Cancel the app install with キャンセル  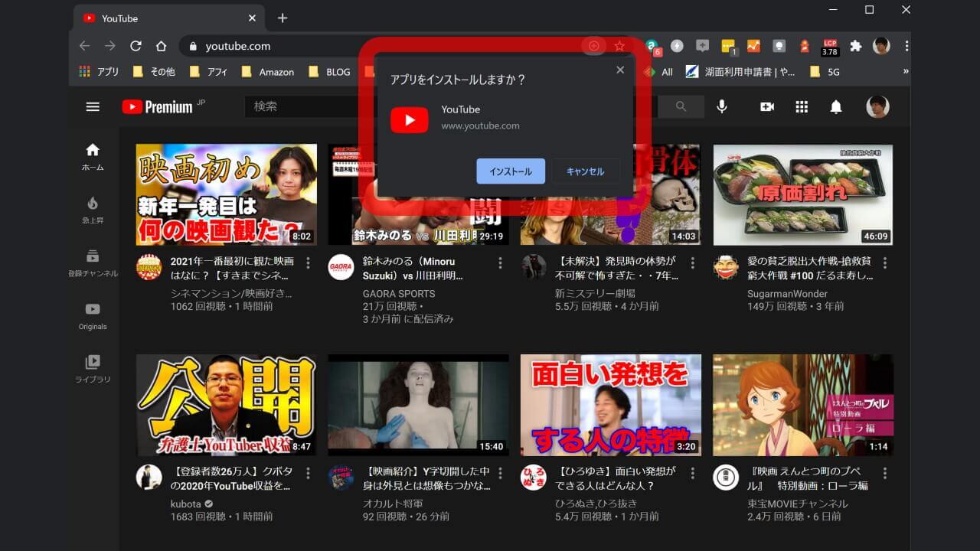586,171
